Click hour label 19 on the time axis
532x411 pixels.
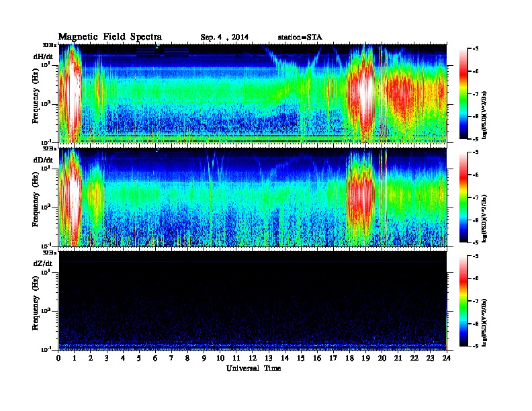point(365,358)
